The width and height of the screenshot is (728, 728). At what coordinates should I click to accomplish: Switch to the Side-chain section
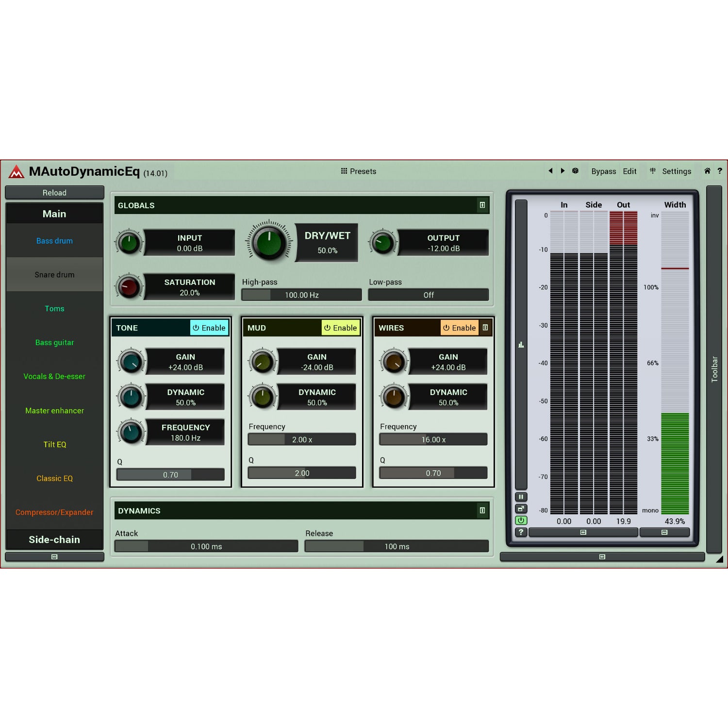pyautogui.click(x=54, y=540)
